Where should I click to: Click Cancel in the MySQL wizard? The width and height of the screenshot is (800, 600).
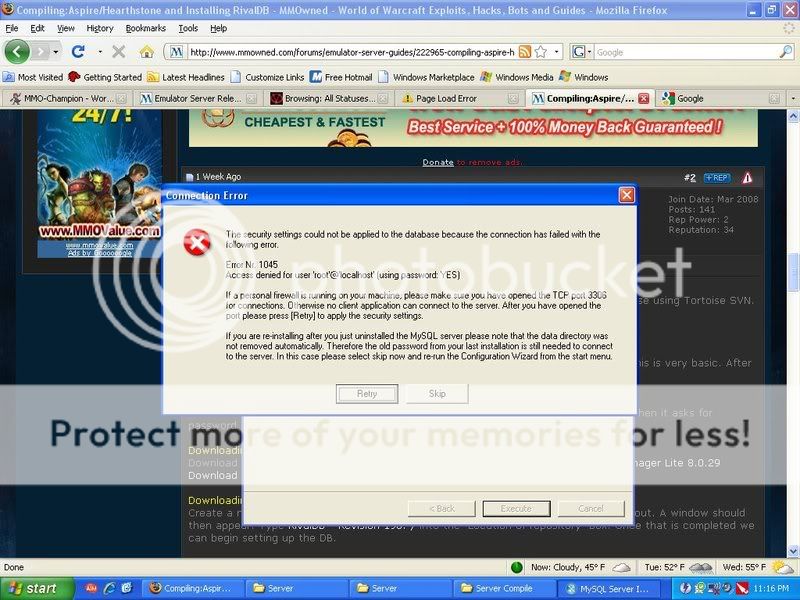591,509
